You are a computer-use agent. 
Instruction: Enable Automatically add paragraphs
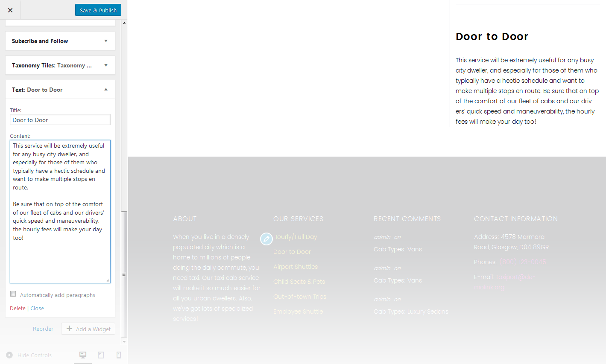coord(13,294)
